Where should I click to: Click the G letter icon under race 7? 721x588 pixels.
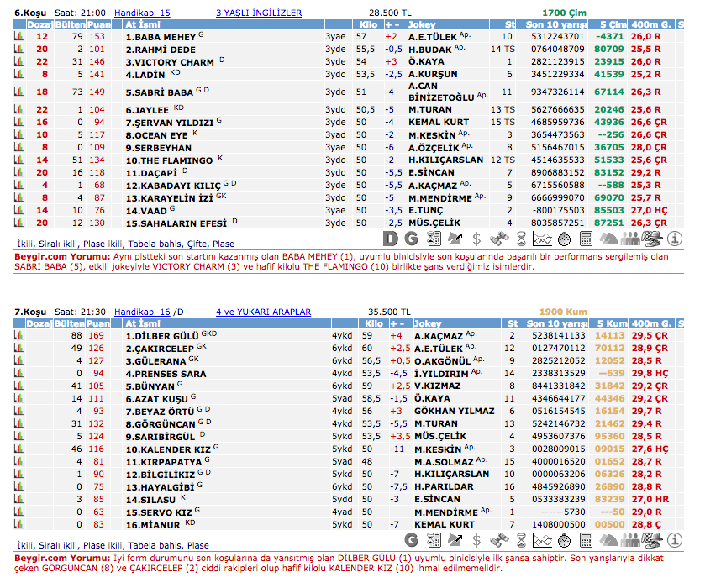click(411, 540)
